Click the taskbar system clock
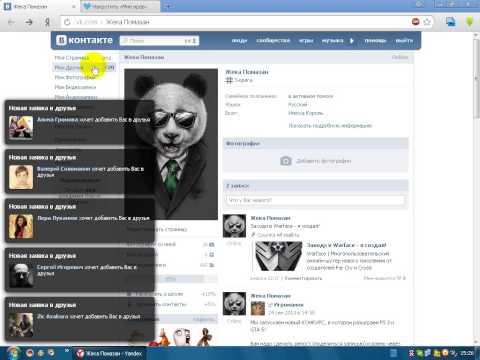The height and width of the screenshot is (360, 480). (467, 353)
